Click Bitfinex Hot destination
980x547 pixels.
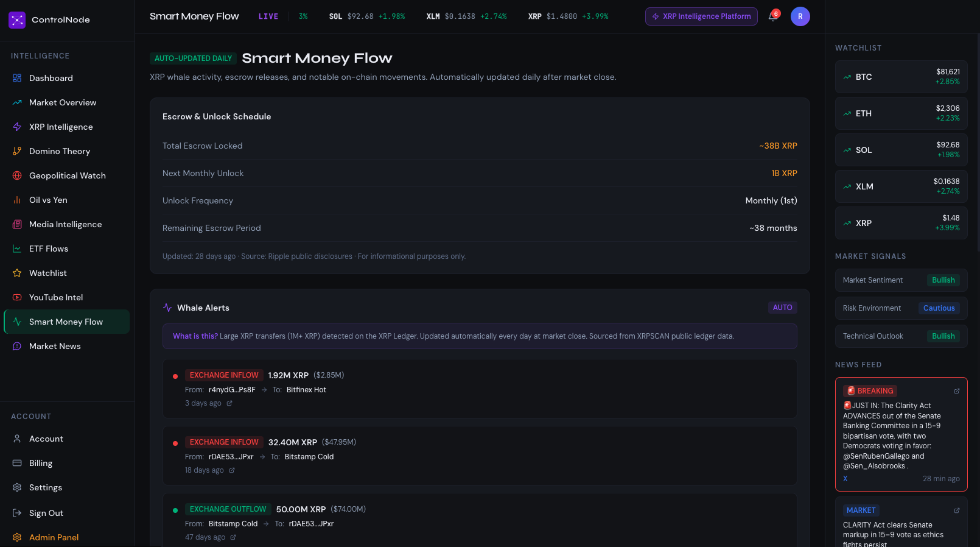(x=306, y=390)
